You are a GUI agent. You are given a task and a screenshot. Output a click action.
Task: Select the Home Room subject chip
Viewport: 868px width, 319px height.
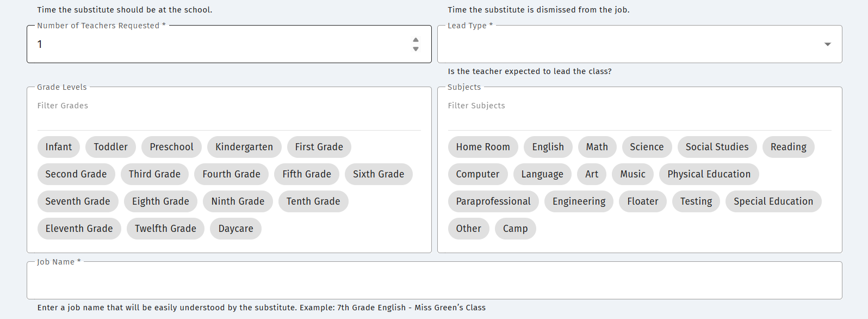point(482,147)
